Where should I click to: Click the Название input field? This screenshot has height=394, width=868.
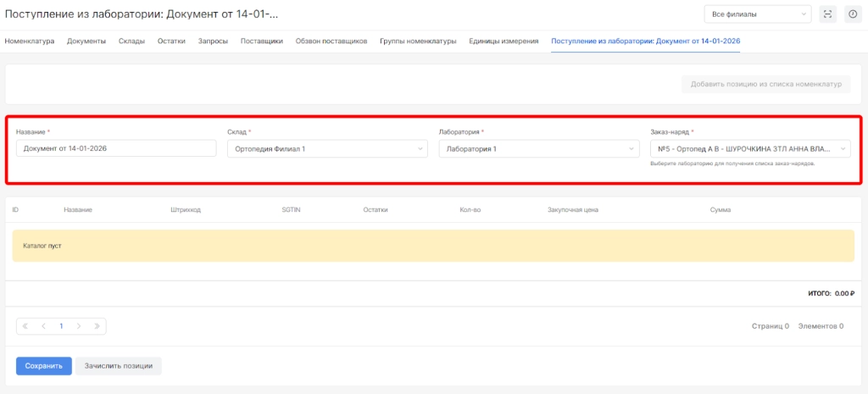coord(116,149)
